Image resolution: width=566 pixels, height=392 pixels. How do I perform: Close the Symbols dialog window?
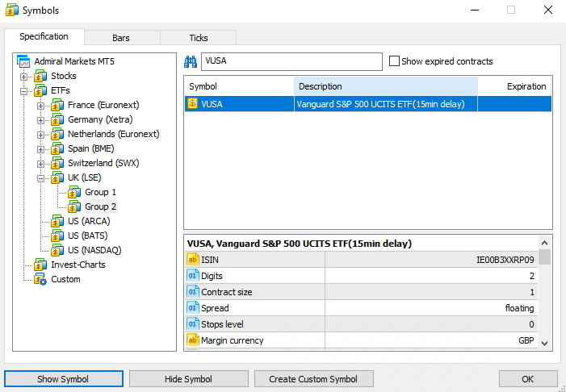(548, 10)
